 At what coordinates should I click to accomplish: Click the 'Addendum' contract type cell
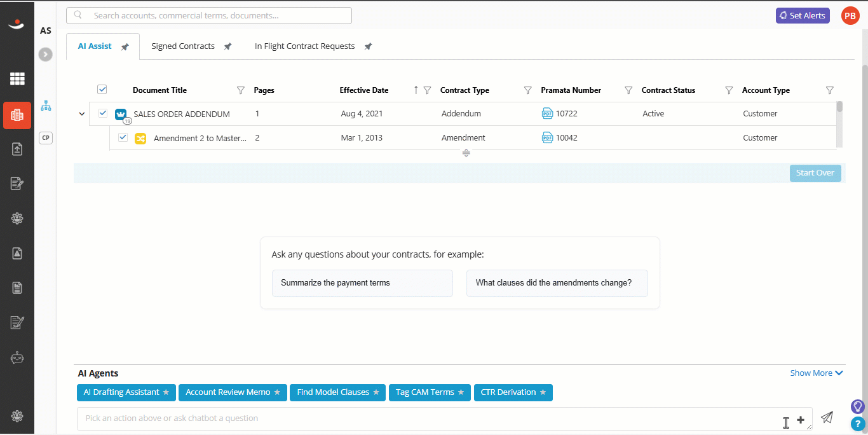(461, 114)
